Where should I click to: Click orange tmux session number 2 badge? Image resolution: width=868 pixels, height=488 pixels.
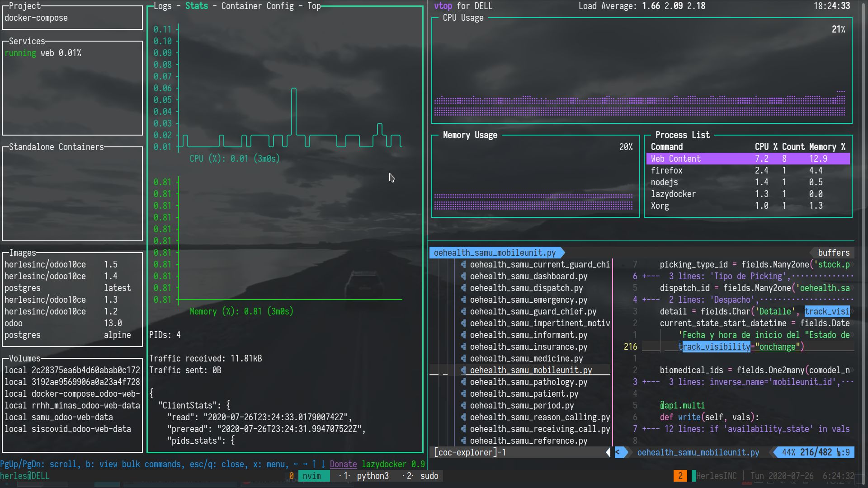pos(680,476)
